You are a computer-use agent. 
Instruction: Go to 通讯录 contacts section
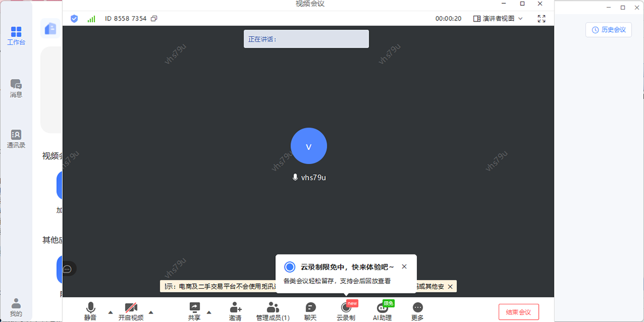[16, 136]
